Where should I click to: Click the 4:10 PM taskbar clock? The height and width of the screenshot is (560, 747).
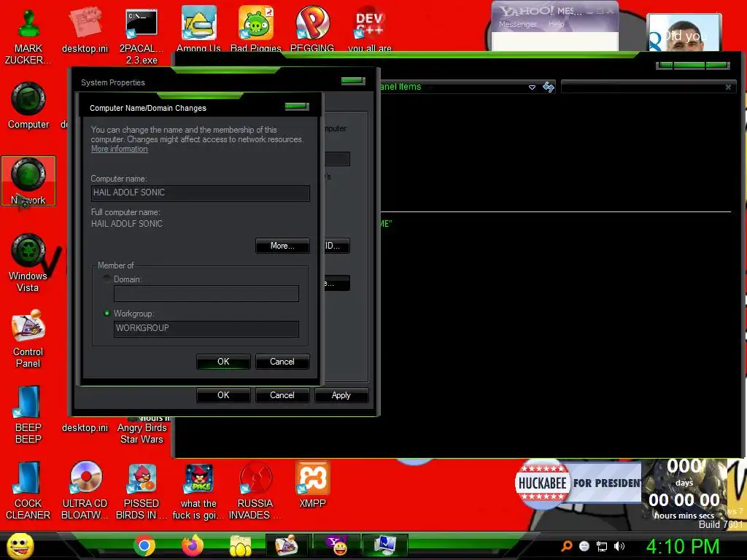pos(683,546)
